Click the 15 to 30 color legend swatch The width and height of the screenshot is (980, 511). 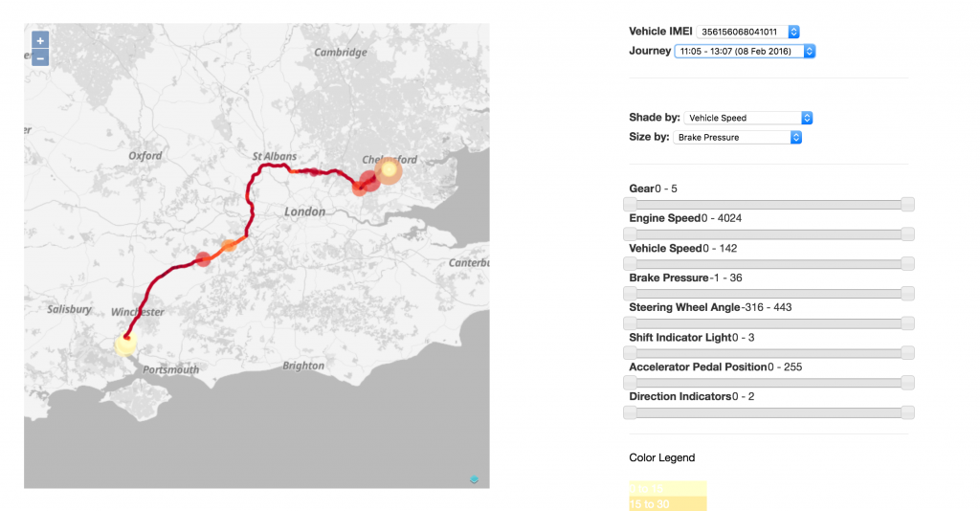(x=668, y=503)
